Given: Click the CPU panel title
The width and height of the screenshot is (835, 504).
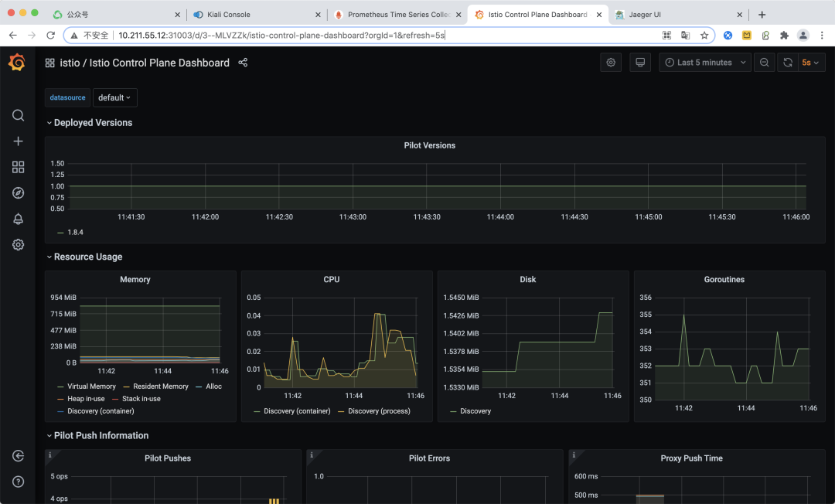Looking at the screenshot, I should tap(331, 279).
